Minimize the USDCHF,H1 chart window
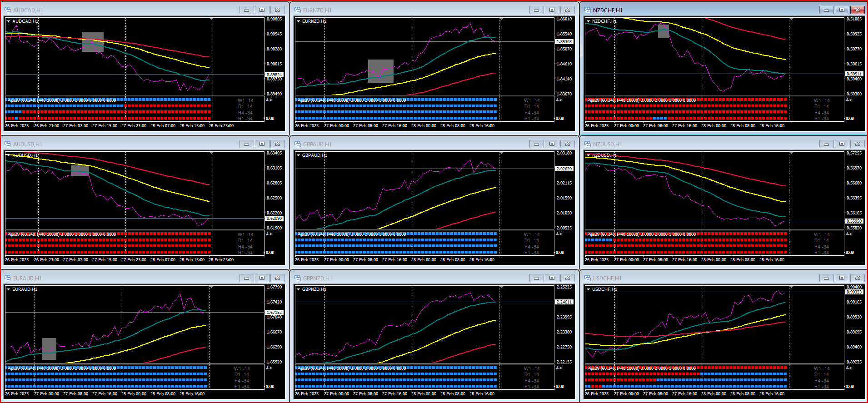 pos(826,278)
